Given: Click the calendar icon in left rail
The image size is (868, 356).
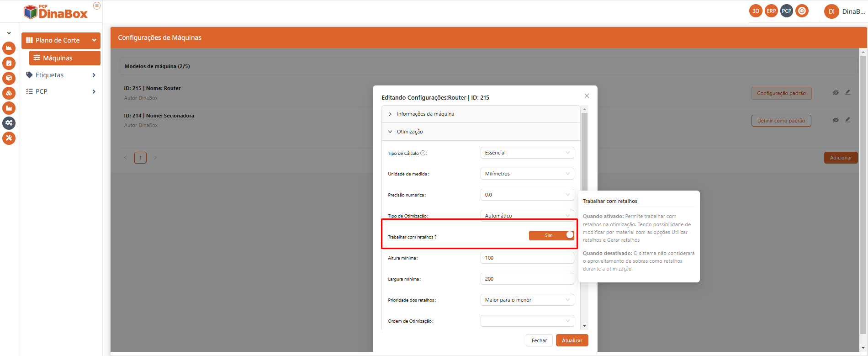Looking at the screenshot, I should tap(9, 63).
